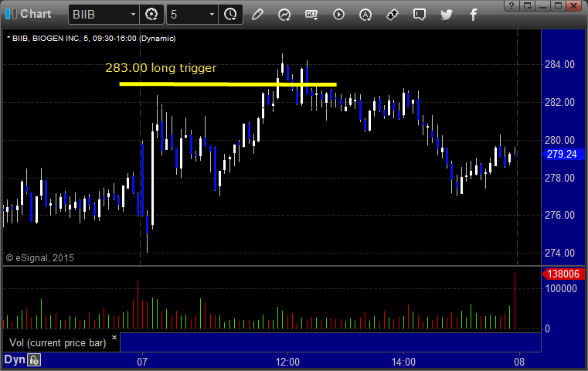Open the symbol settings gear menu

[x=151, y=15]
